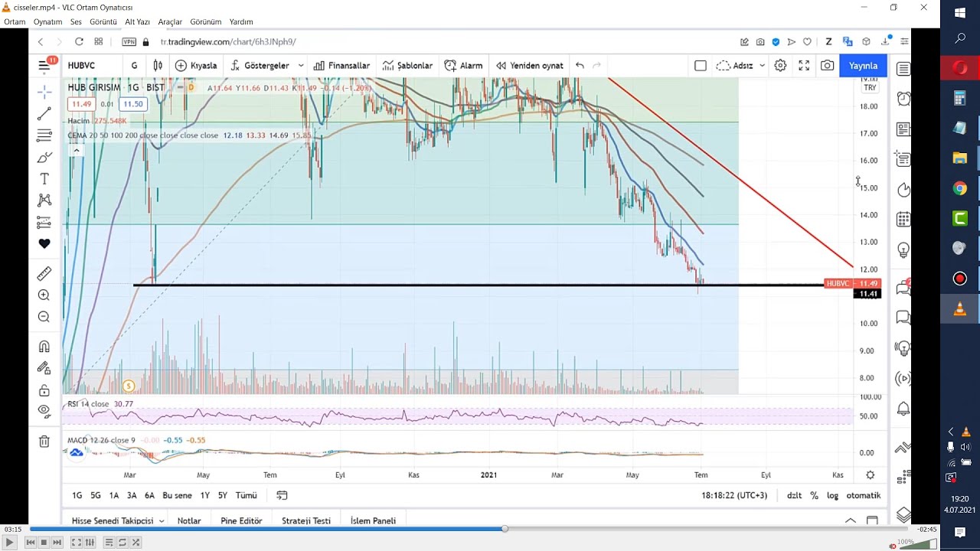The height and width of the screenshot is (551, 980).
Task: Open the Strateji Testi tab
Action: pos(306,521)
